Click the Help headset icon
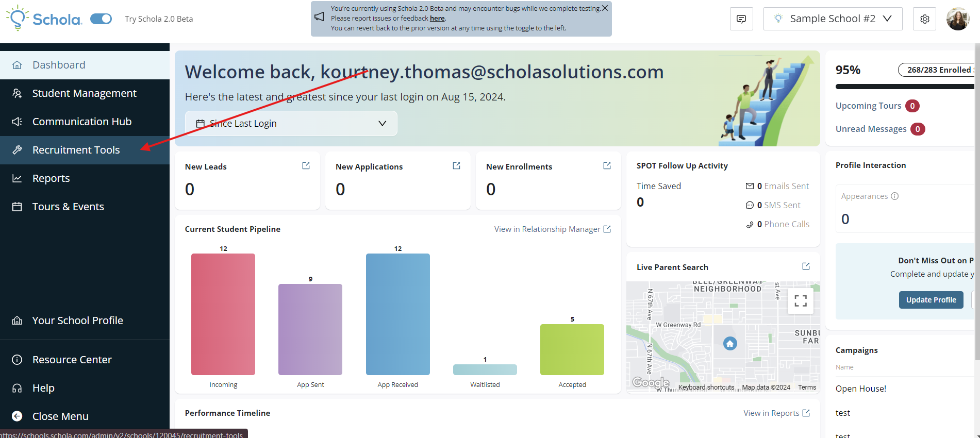 [x=17, y=388]
